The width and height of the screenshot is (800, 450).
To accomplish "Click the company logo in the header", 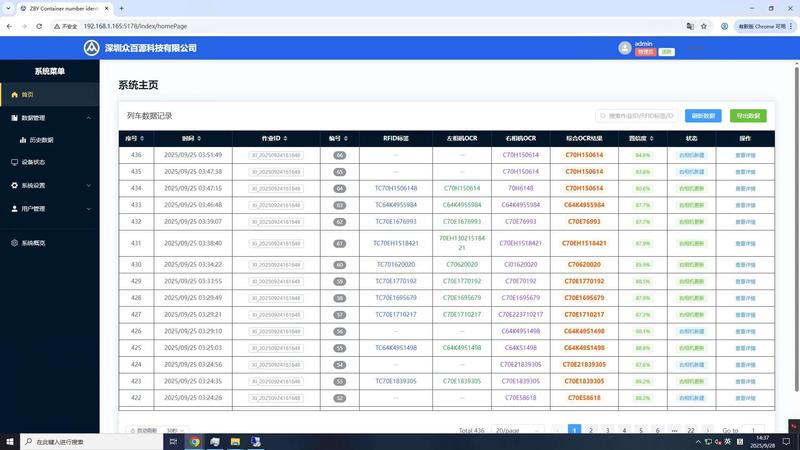I will [92, 47].
